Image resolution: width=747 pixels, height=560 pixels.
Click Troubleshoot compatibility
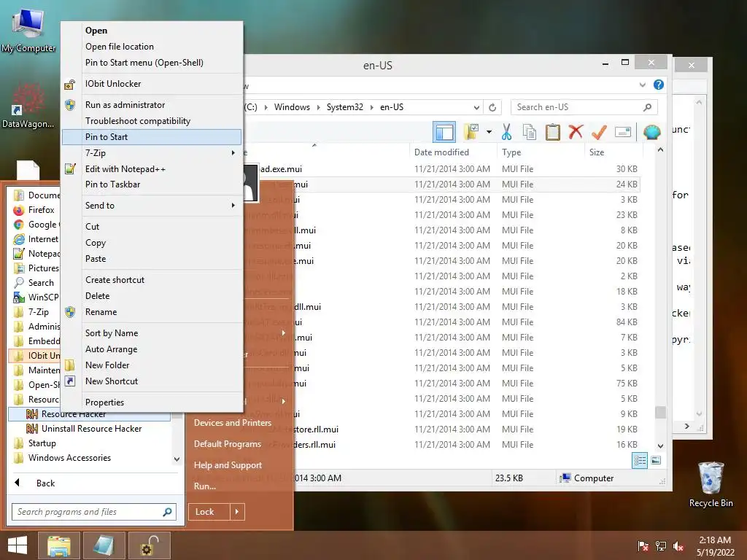tap(152, 121)
